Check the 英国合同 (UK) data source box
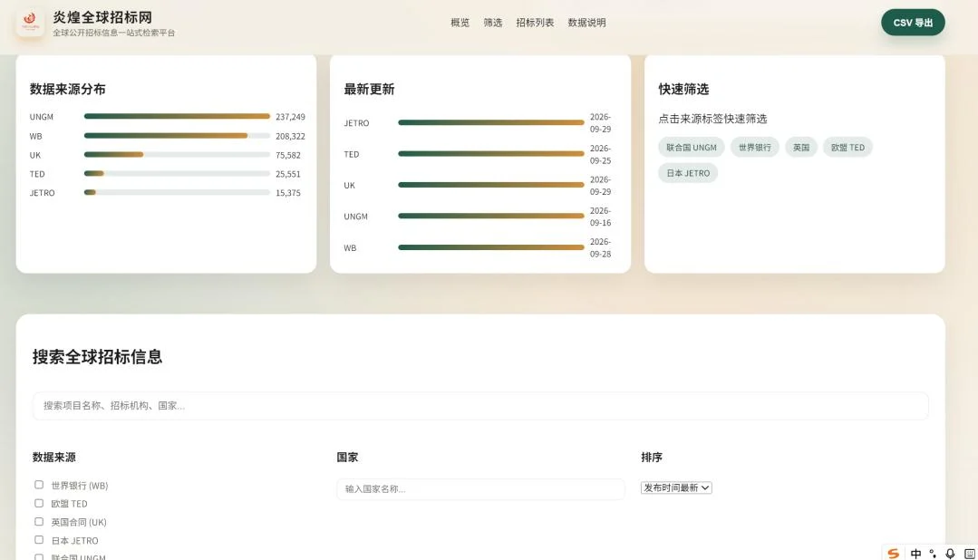The height and width of the screenshot is (560, 978). (39, 521)
